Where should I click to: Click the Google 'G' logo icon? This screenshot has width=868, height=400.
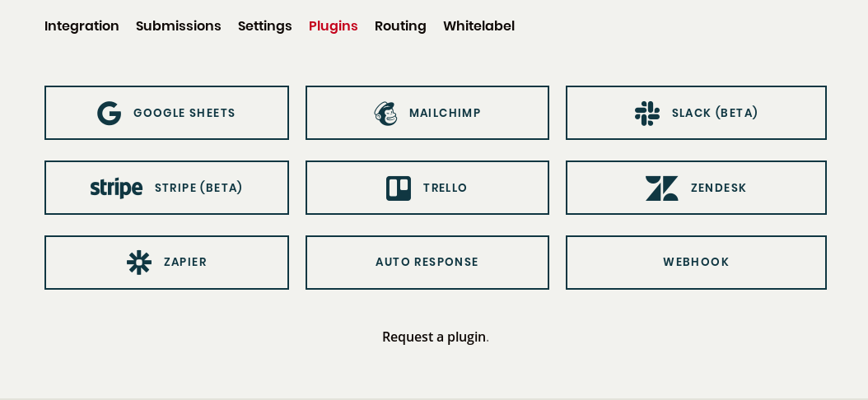point(109,114)
